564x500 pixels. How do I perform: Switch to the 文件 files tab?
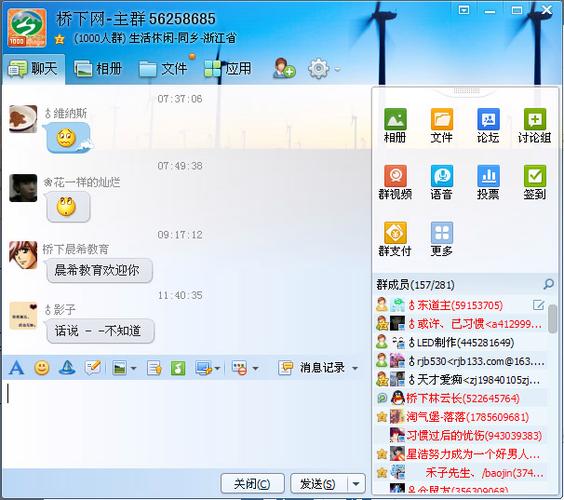tap(163, 69)
